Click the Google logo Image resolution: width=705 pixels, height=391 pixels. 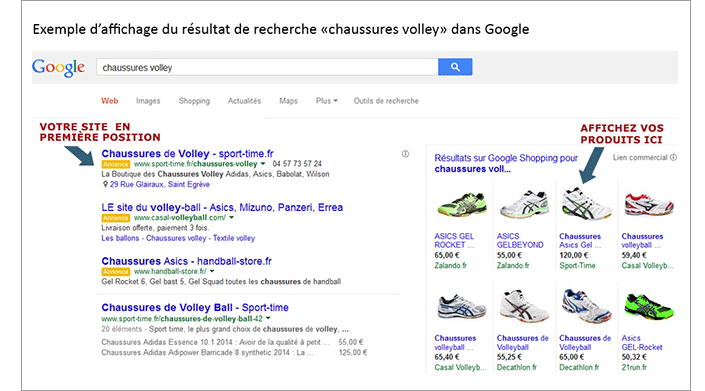coord(58,68)
